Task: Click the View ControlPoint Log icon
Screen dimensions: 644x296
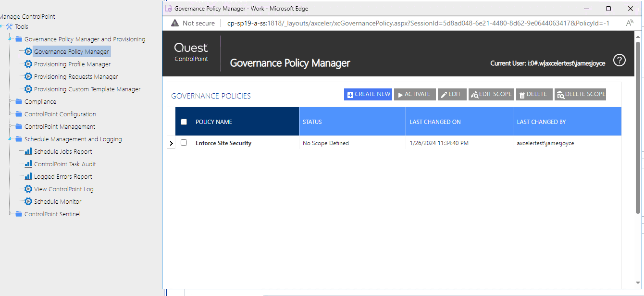Action: (x=29, y=189)
